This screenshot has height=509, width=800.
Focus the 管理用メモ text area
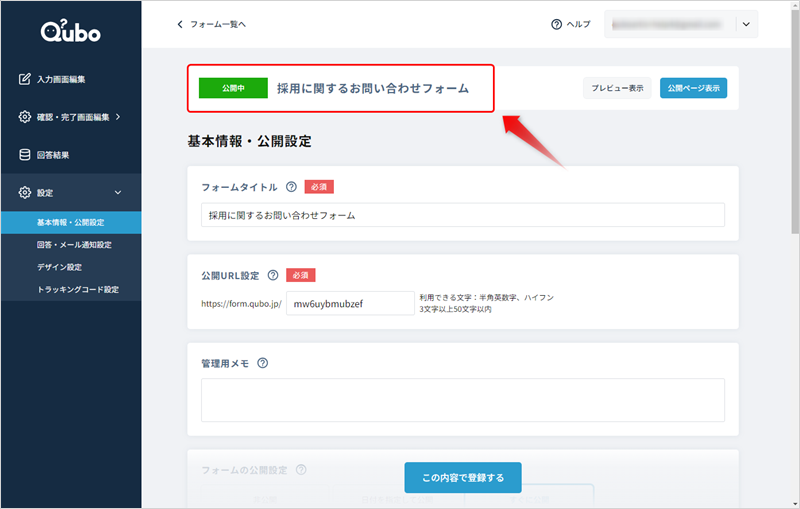coord(463,400)
